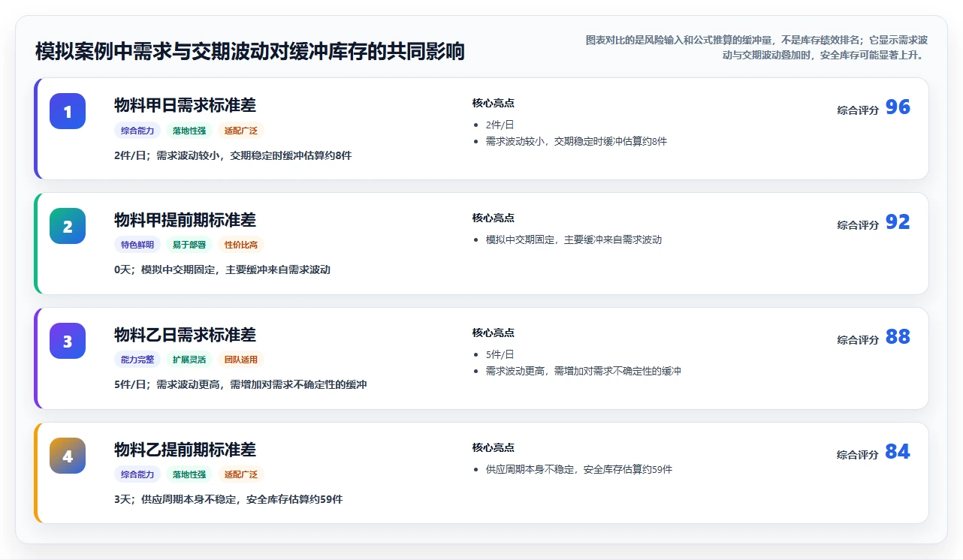The image size is (963, 560).
Task: Select the 落地性强 tag in 物料甲日需求标准差 card
Action: tap(189, 130)
